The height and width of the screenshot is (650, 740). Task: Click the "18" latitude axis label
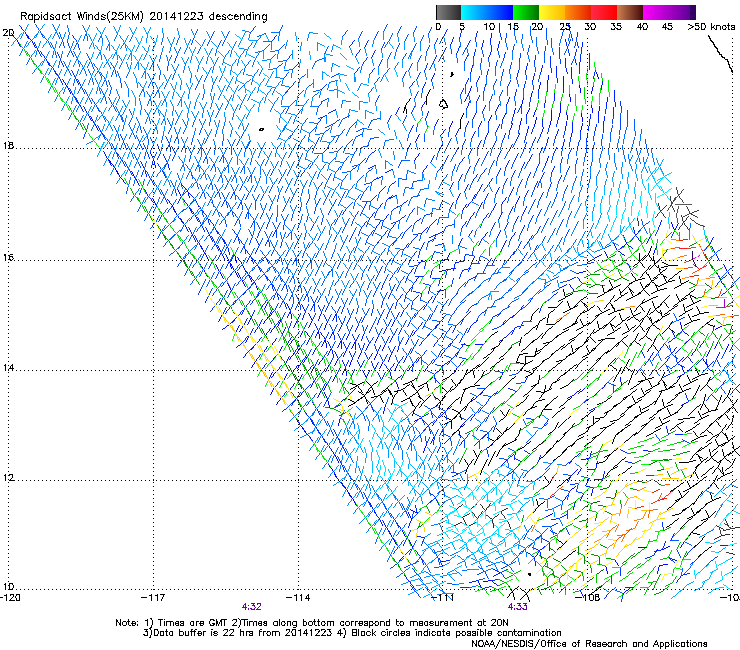click(x=8, y=145)
